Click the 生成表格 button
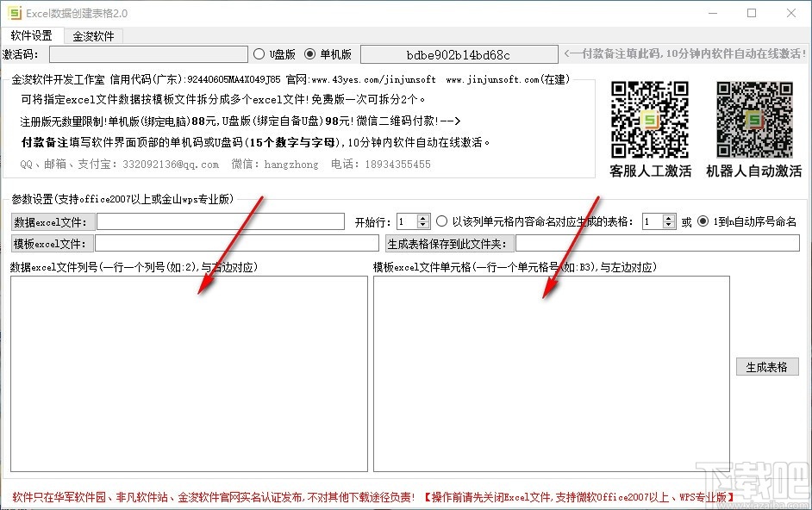 coord(768,365)
